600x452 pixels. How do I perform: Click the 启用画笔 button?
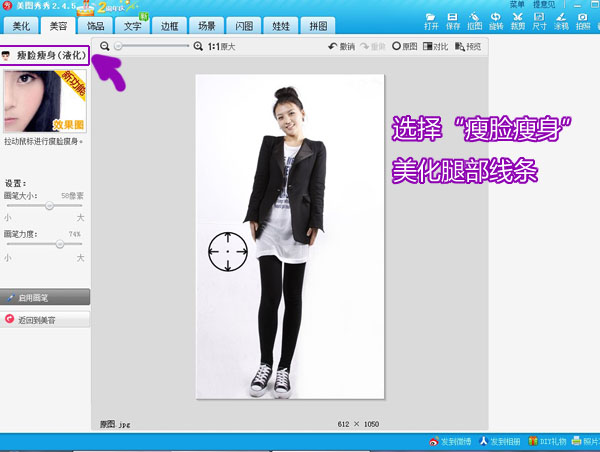pos(45,298)
